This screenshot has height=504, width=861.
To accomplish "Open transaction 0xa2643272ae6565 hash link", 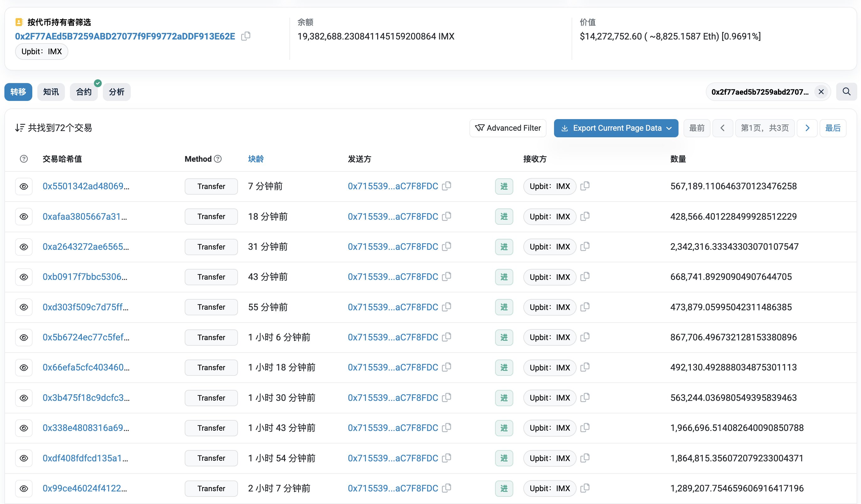I will (x=85, y=247).
